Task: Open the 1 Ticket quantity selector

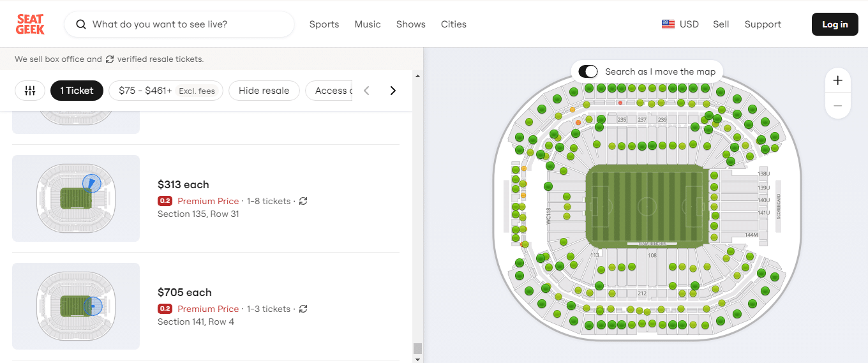Action: 77,91
